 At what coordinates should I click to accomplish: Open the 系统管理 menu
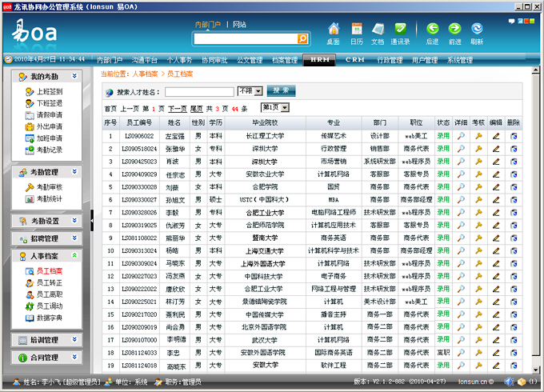click(460, 60)
